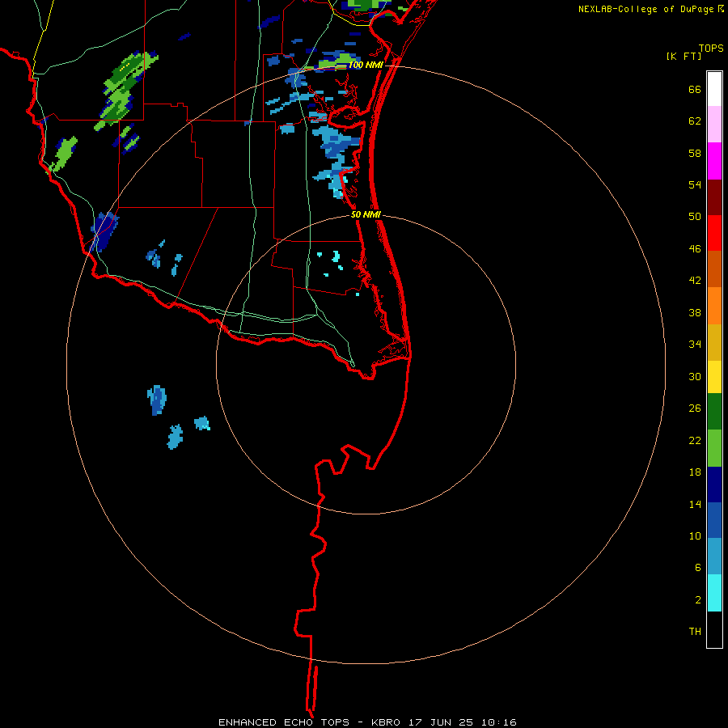The image size is (728, 728).
Task: Click legend value 18
Action: [x=695, y=472]
